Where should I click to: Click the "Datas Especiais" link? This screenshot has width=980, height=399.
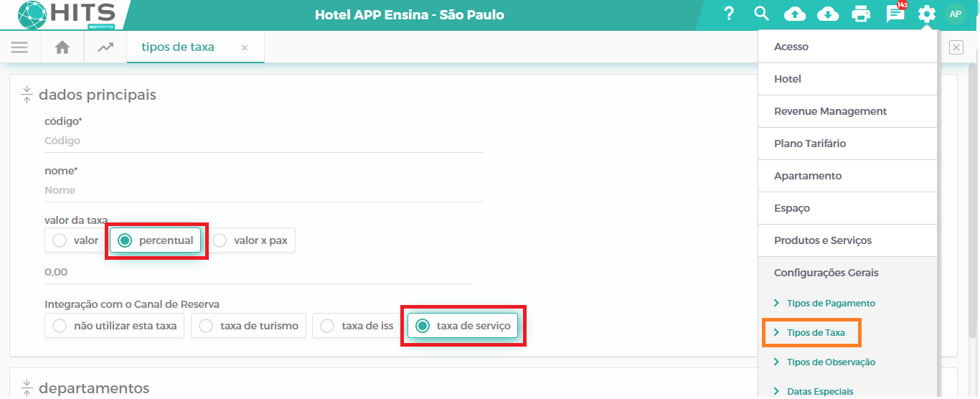coord(820,392)
